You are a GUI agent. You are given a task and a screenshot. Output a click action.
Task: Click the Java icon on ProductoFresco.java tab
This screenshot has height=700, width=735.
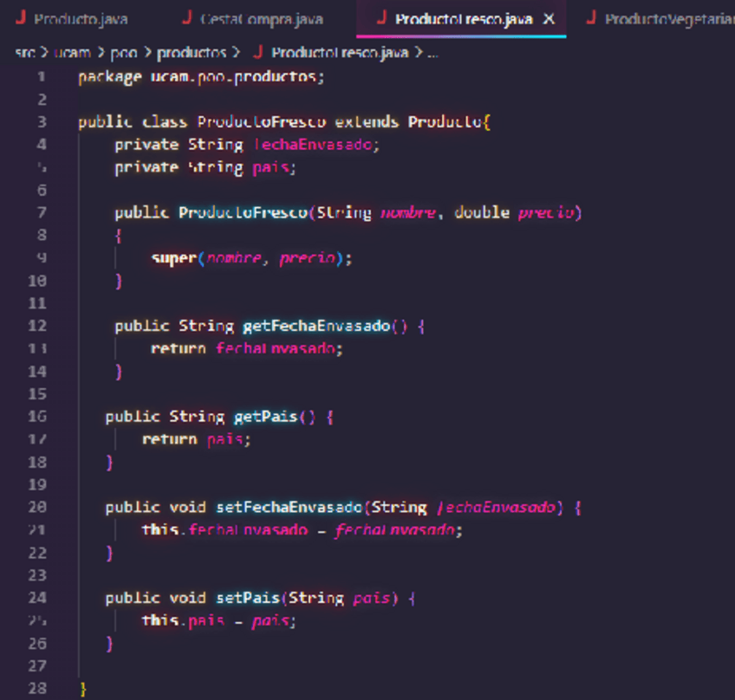[x=381, y=19]
